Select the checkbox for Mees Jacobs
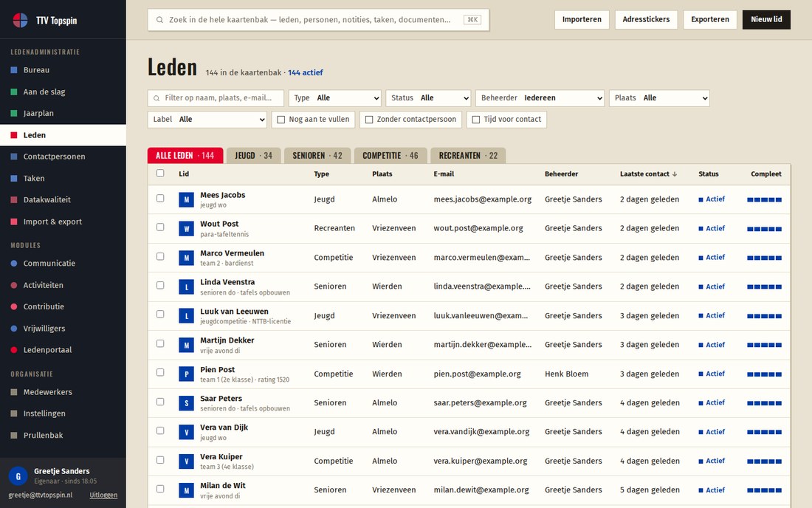The image size is (812, 508). [160, 199]
